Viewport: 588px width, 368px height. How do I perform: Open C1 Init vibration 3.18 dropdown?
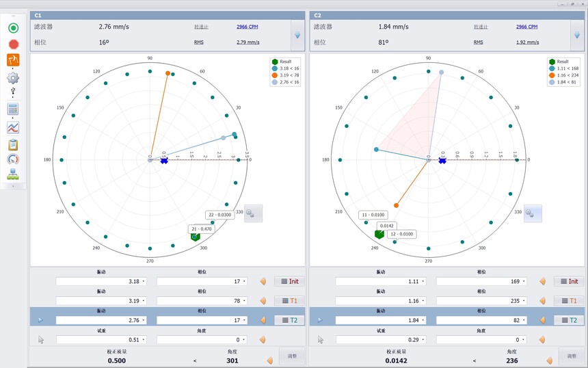point(143,281)
